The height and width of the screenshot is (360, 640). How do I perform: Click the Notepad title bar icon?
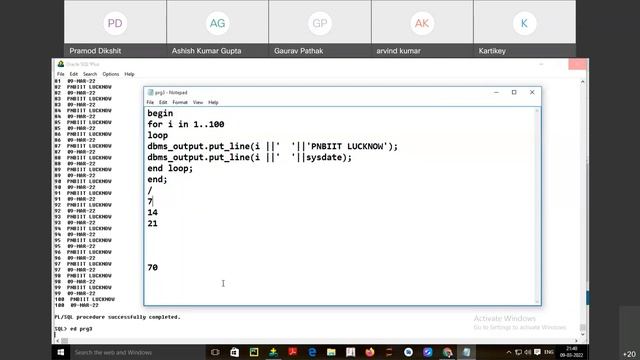click(150, 93)
